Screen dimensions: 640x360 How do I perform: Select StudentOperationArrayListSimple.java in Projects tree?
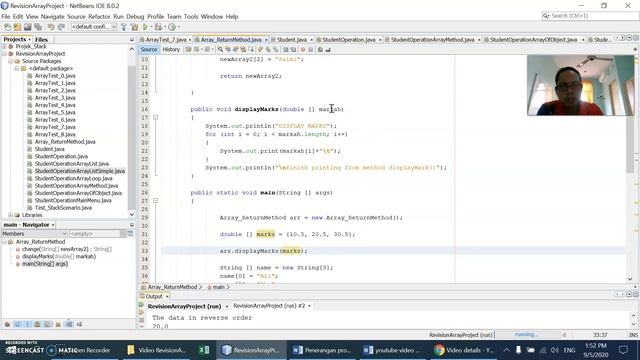pyautogui.click(x=80, y=171)
